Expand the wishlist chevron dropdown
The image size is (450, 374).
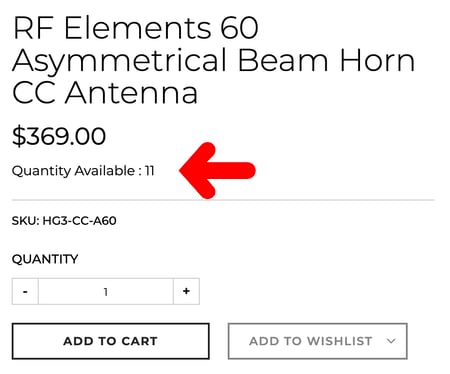391,341
